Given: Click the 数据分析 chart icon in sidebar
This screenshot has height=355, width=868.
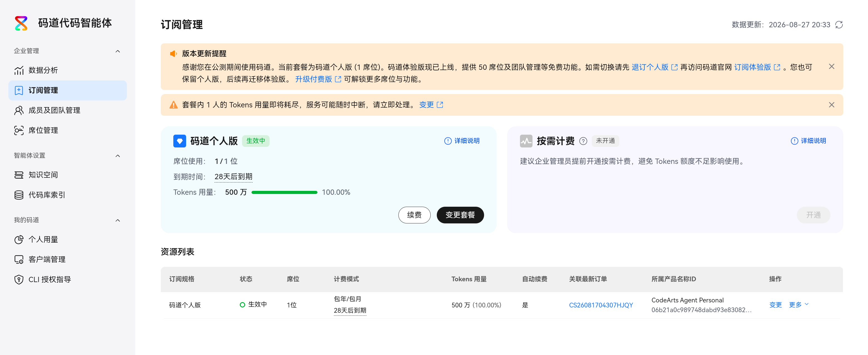Looking at the screenshot, I should tap(19, 70).
